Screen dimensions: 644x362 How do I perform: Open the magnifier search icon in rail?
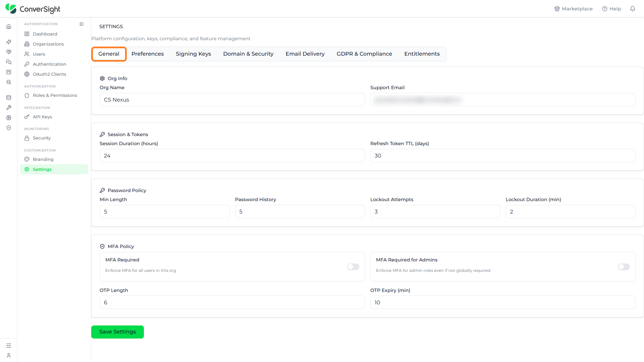point(9,82)
